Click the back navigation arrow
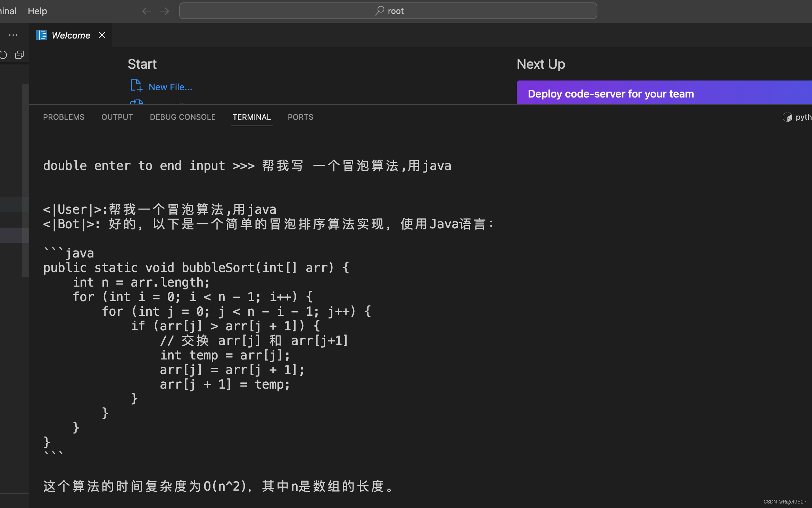 click(147, 11)
